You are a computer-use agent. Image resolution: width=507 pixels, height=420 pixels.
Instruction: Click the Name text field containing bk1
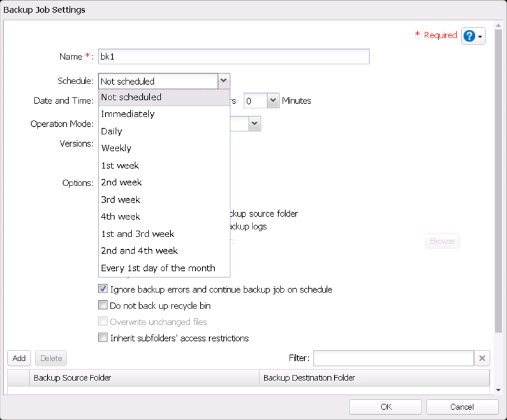click(233, 57)
